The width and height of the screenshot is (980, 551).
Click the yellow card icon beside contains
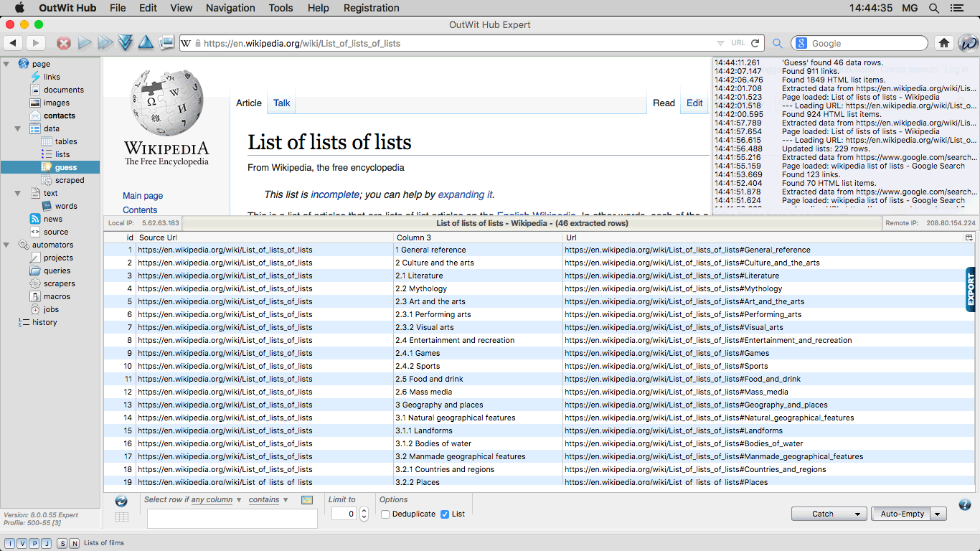(x=307, y=500)
